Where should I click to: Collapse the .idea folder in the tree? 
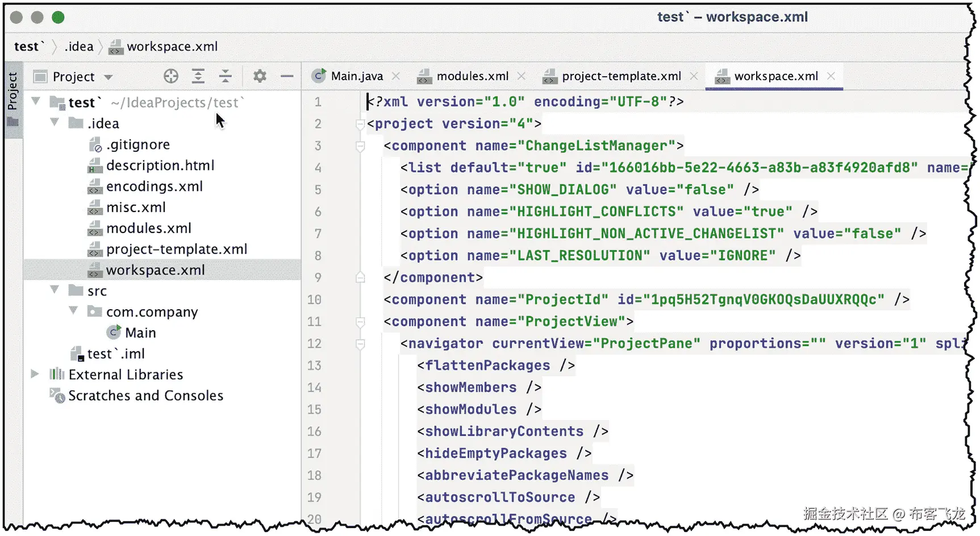point(55,123)
